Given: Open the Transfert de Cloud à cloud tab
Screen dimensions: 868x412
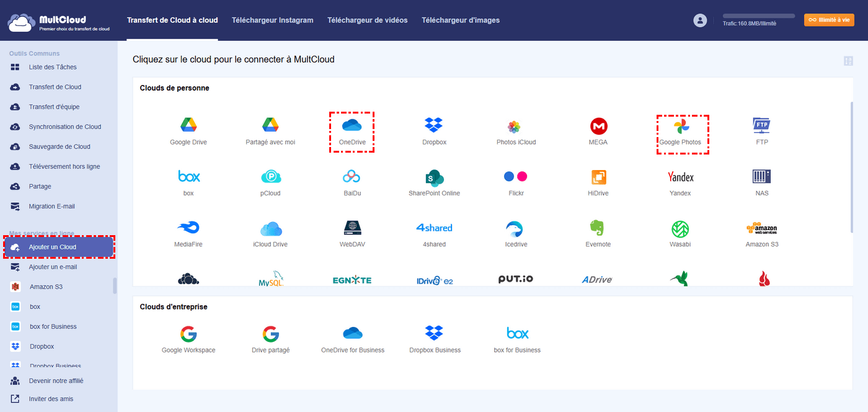Looking at the screenshot, I should 172,20.
